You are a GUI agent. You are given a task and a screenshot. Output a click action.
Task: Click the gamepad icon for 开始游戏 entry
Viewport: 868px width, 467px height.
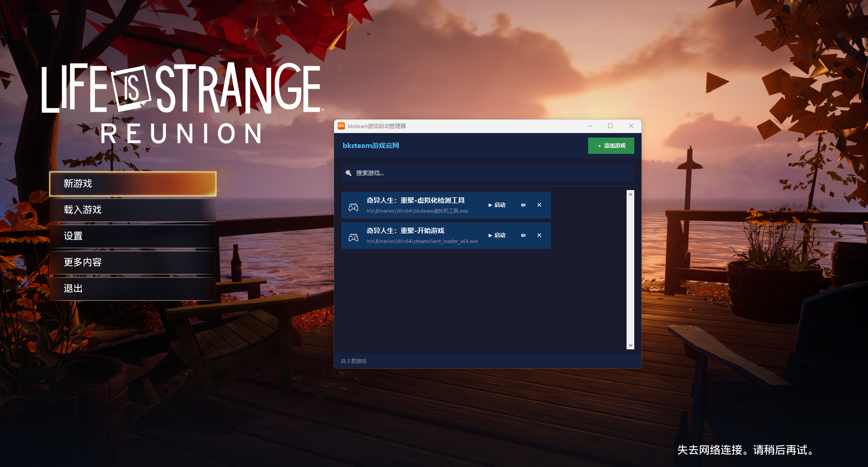pyautogui.click(x=354, y=238)
